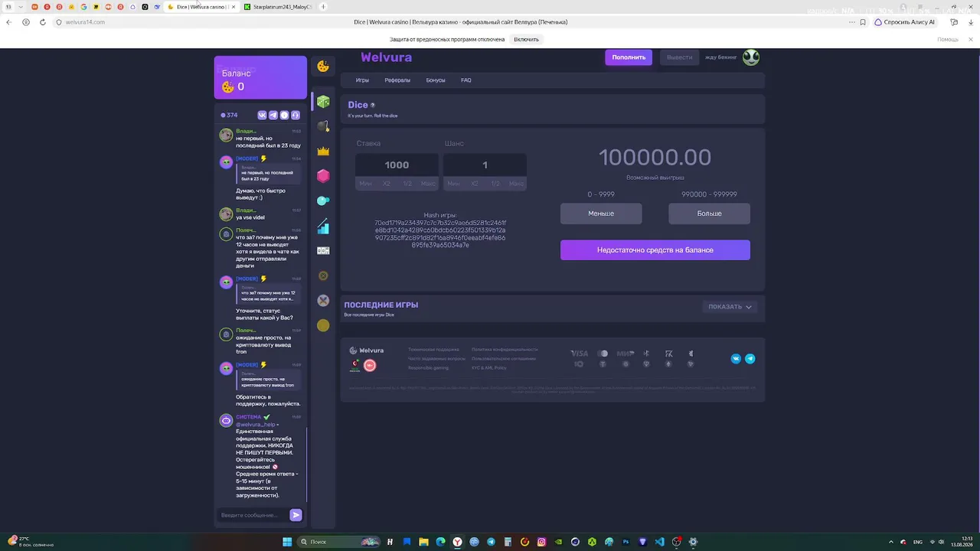Open the Игры menu item
Viewport: 980px width, 551px height.
tap(362, 80)
